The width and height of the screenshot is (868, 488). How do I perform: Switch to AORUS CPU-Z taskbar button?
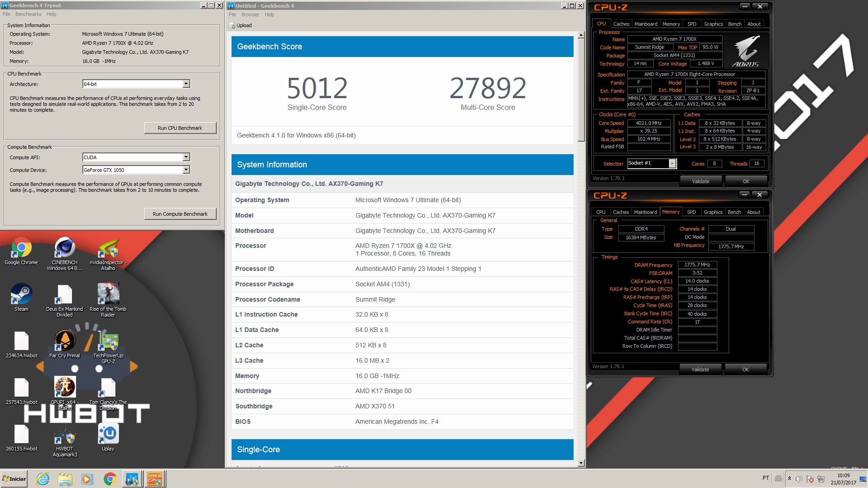155,479
